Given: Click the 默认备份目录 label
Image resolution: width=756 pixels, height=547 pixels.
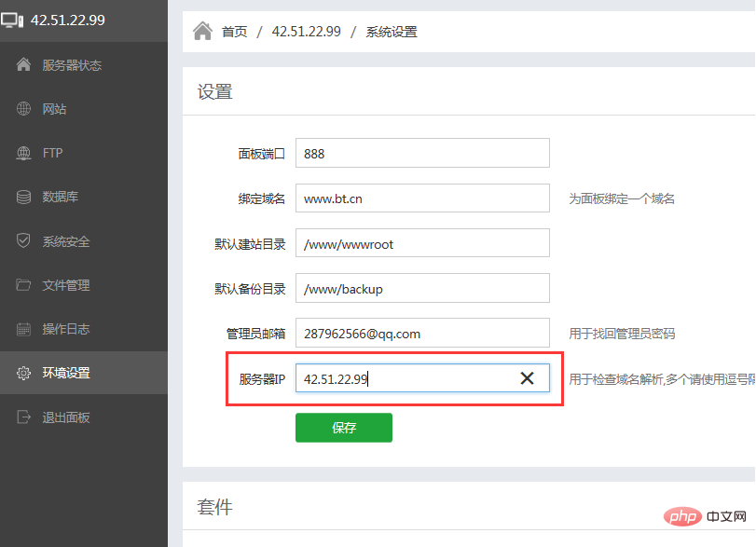Looking at the screenshot, I should click(x=250, y=289).
